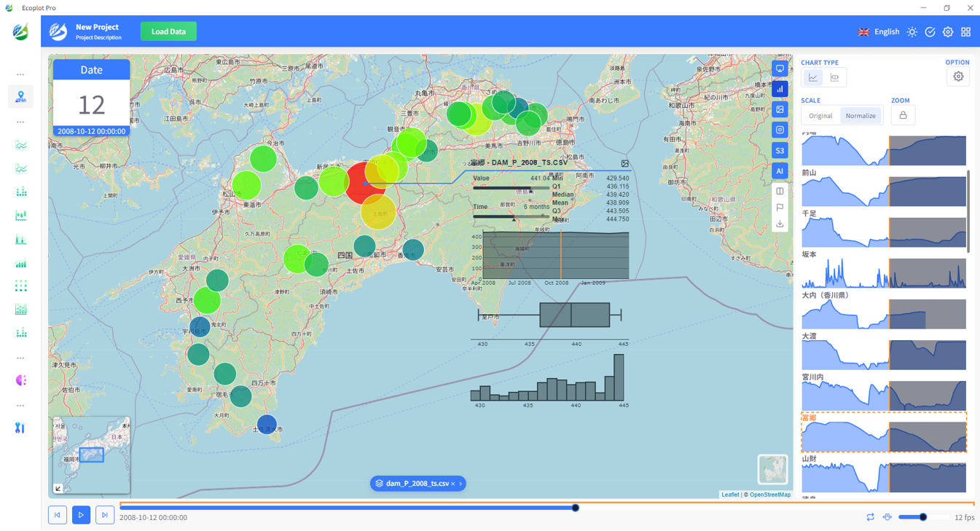Image resolution: width=980 pixels, height=531 pixels.
Task: Click the flag icon on the map toolbar
Action: (x=780, y=208)
